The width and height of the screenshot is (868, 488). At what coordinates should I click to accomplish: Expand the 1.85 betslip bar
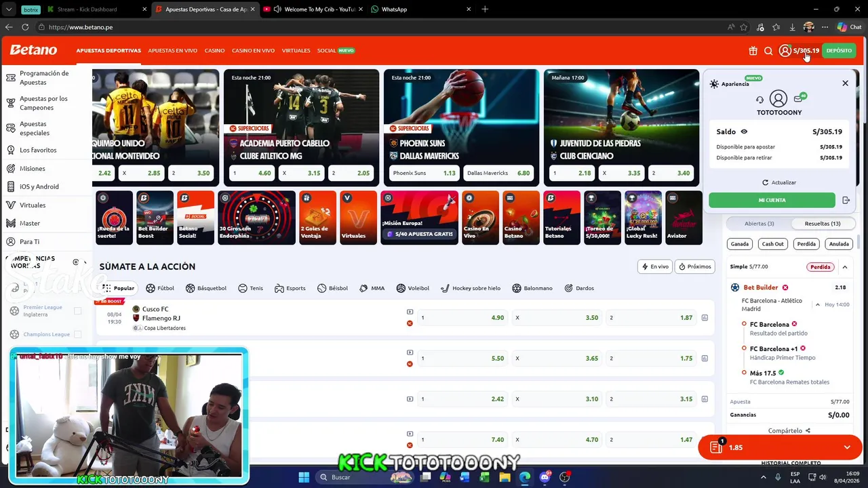780,447
